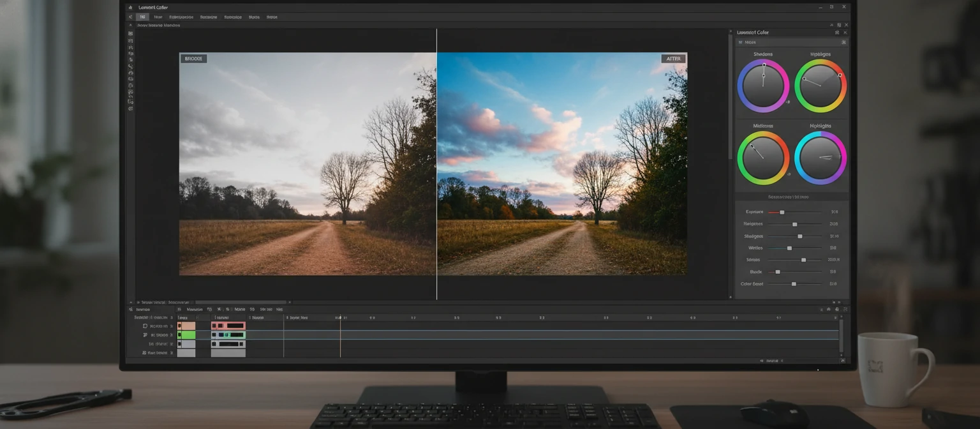Click the topmost icon in left tool strip

coord(131,34)
